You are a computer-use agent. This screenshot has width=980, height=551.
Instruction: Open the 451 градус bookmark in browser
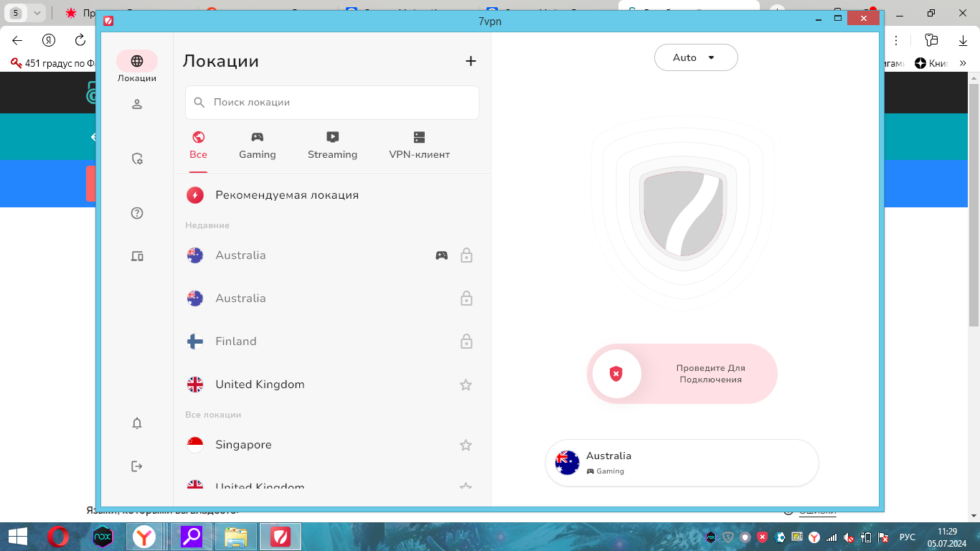(x=53, y=63)
